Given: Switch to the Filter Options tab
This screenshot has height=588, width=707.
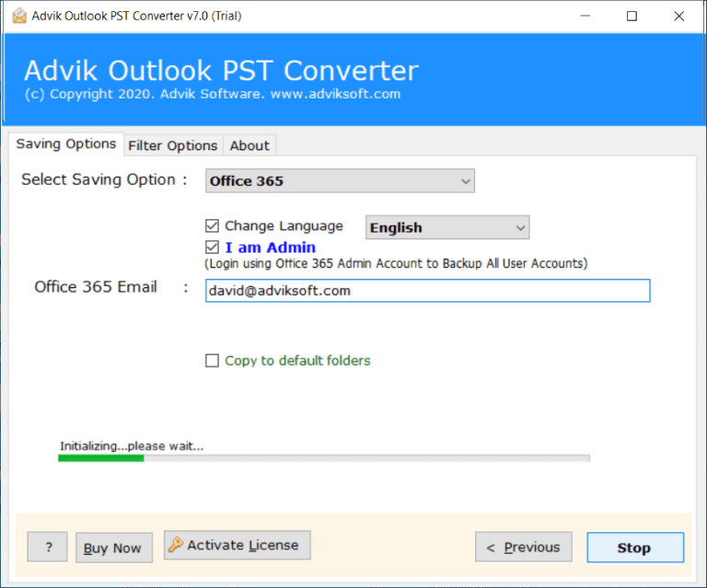Looking at the screenshot, I should click(172, 145).
